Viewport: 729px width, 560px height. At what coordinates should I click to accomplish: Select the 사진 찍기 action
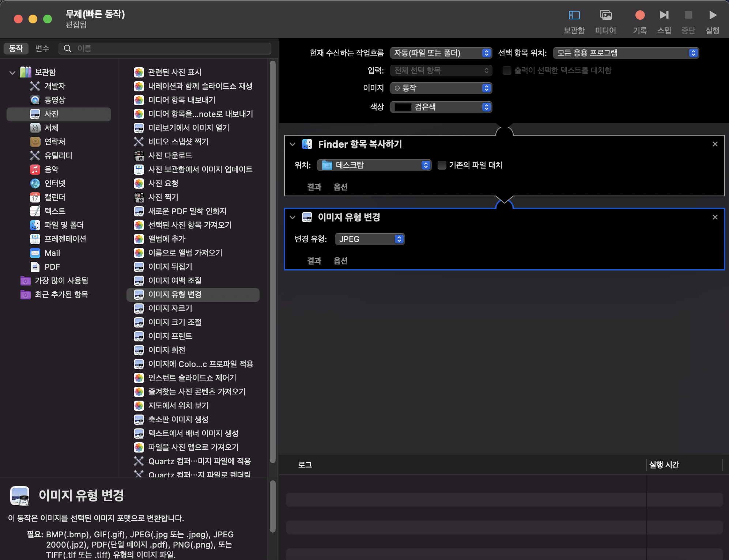pos(193,197)
